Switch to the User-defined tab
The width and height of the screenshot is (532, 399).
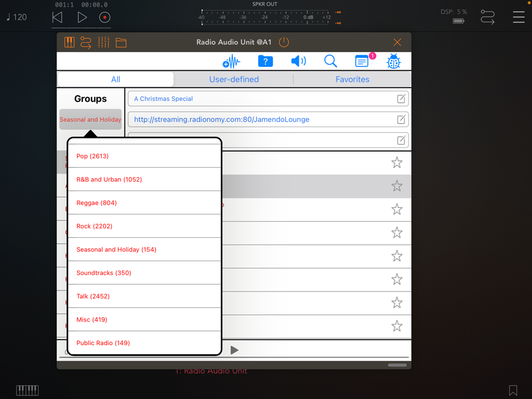(x=234, y=79)
